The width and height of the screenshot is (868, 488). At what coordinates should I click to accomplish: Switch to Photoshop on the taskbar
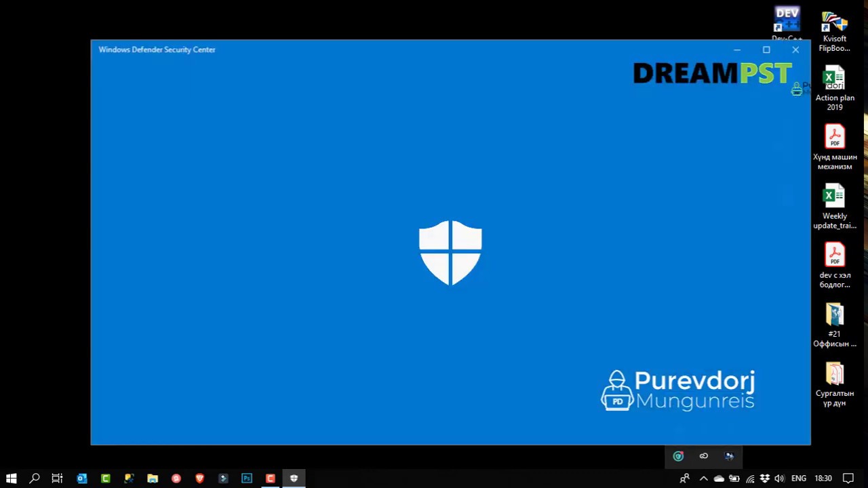click(x=247, y=479)
